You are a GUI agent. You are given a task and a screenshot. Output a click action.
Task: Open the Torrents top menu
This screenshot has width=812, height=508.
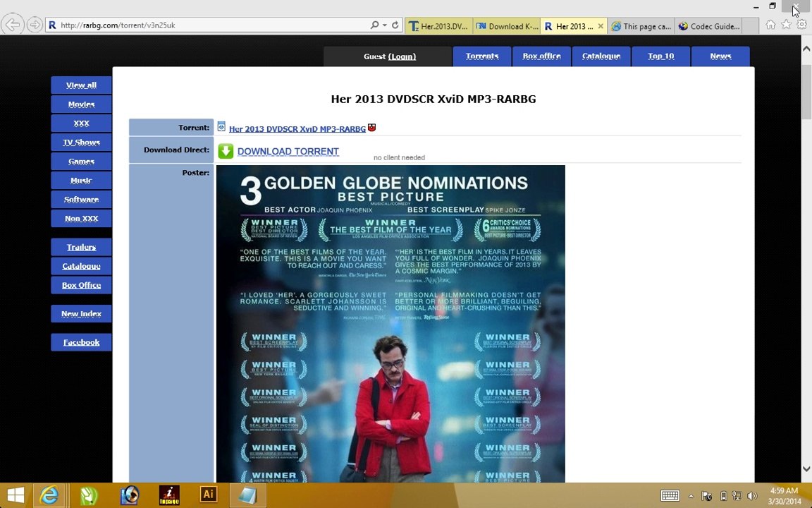[481, 56]
